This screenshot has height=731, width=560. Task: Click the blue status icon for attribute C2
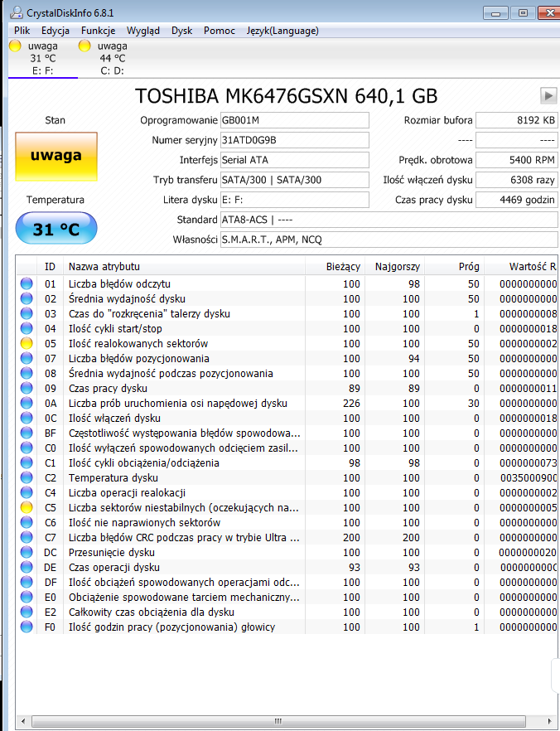27,477
